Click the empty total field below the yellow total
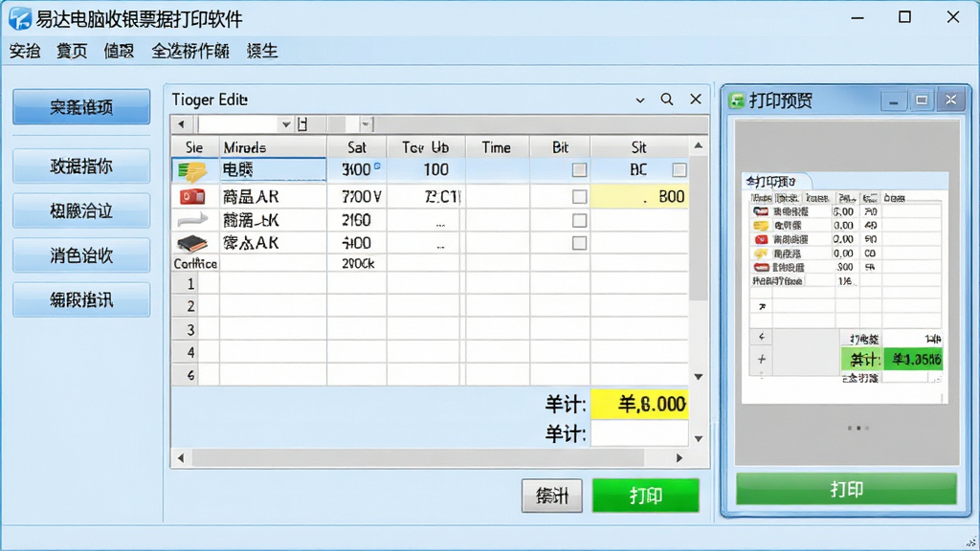The height and width of the screenshot is (551, 980). 639,433
